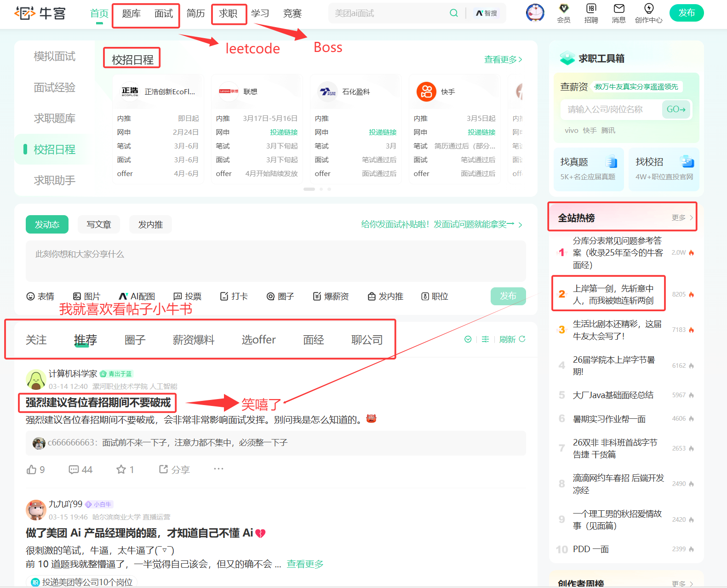
Task: Select 面试经验 in left sidebar
Action: click(x=54, y=87)
